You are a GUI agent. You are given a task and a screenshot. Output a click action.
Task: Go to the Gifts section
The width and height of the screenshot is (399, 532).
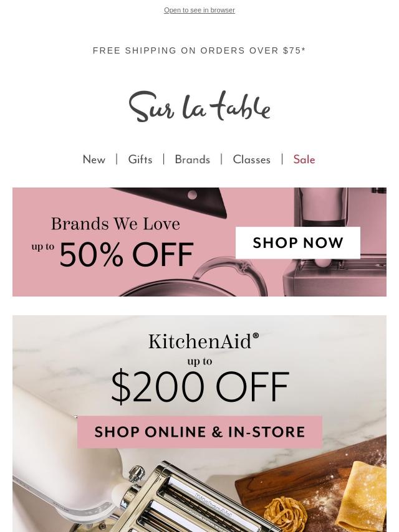pyautogui.click(x=140, y=159)
